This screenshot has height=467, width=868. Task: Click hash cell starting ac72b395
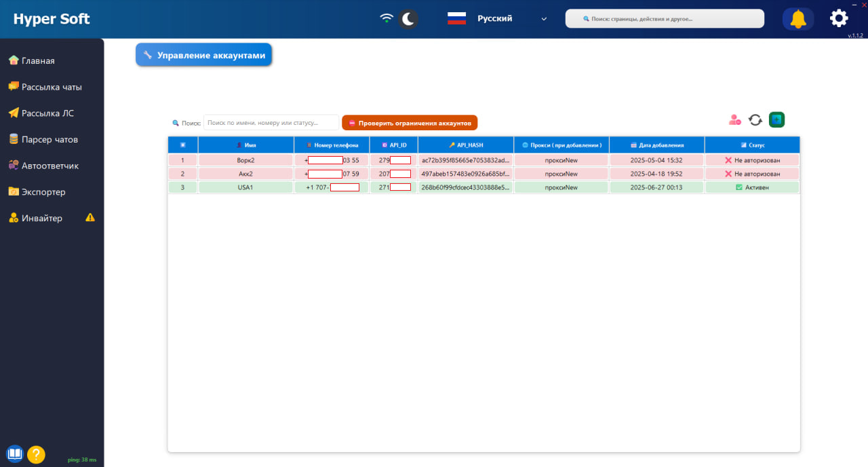pyautogui.click(x=466, y=160)
